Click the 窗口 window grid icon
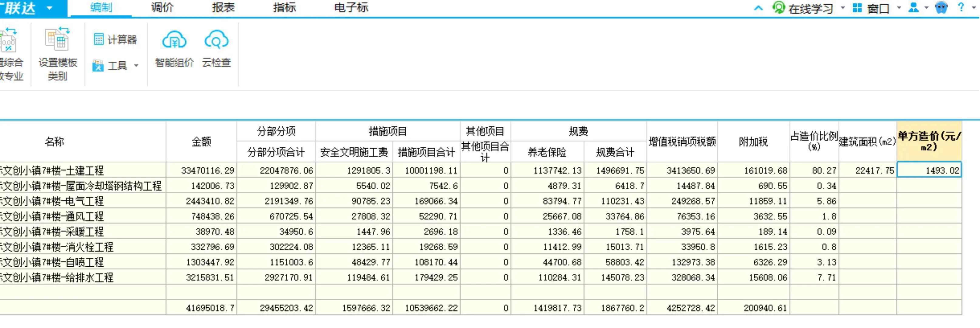The width and height of the screenshot is (980, 328). [x=857, y=8]
